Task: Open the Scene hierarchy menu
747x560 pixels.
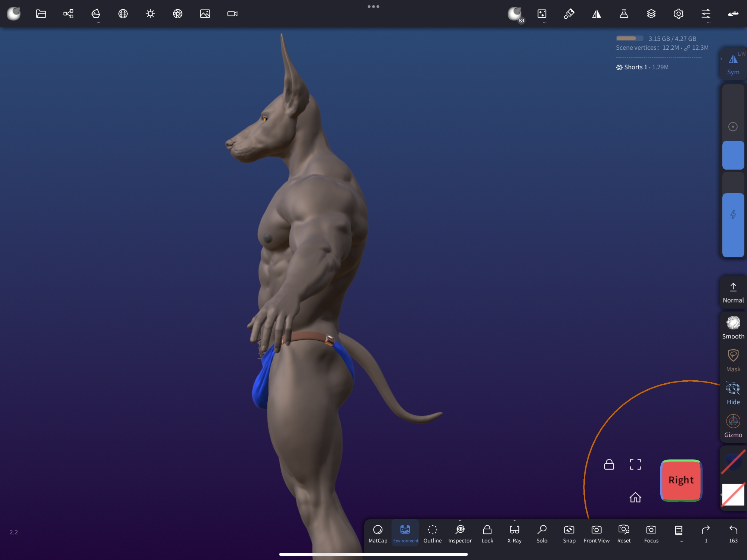Action: point(68,14)
